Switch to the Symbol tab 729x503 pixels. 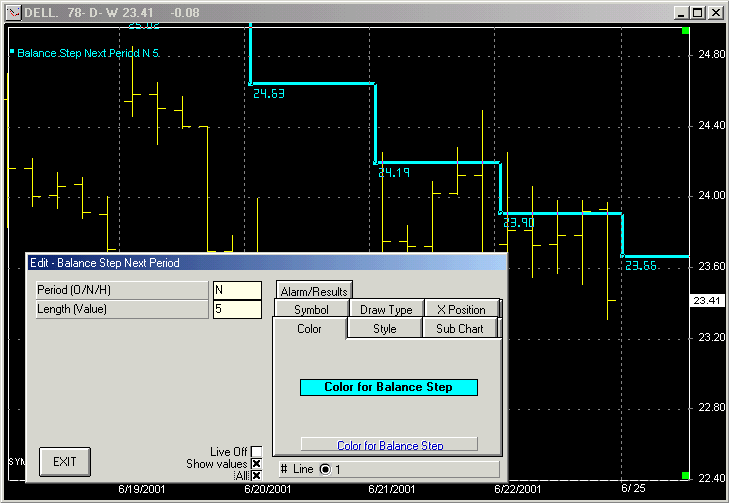tap(311, 310)
